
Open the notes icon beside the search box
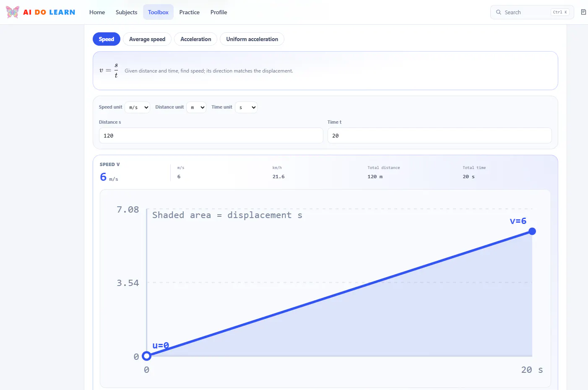click(x=583, y=12)
